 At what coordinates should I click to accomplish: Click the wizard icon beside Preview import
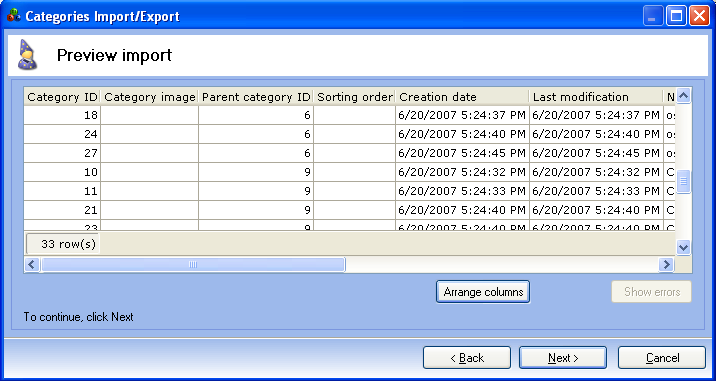coord(27,55)
